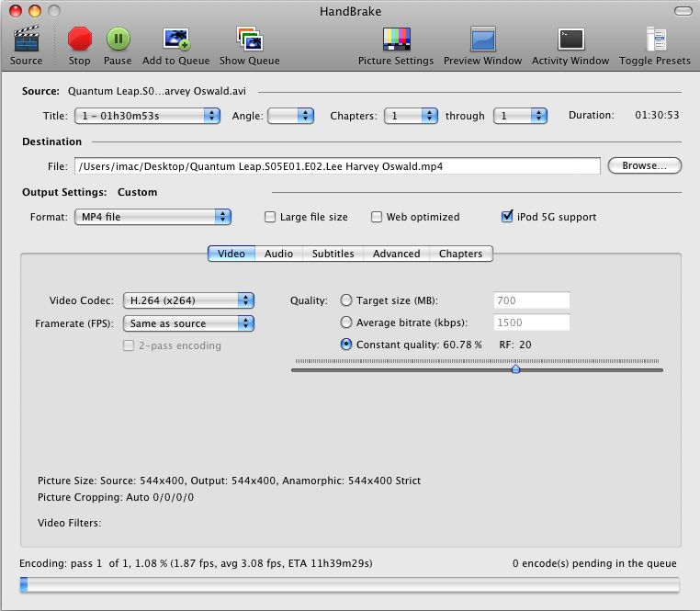
Task: Switch to the Chapters tab
Action: point(461,254)
